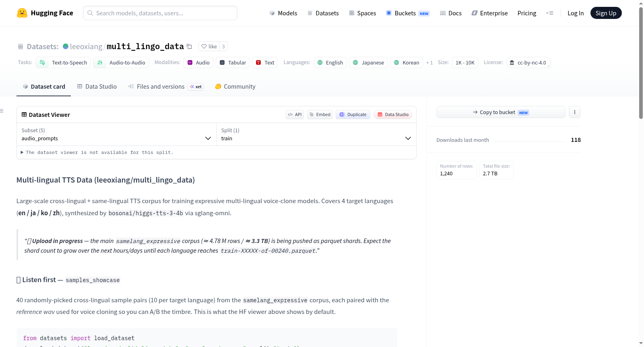Click the Enterprise navigation link

489,13
